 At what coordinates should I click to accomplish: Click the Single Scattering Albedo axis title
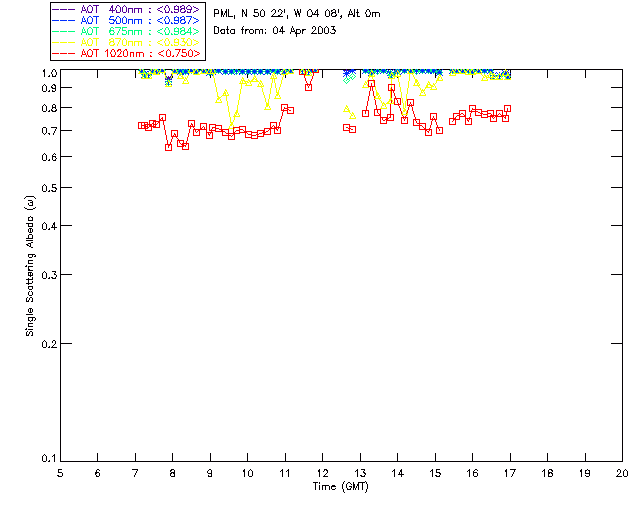coord(30,266)
